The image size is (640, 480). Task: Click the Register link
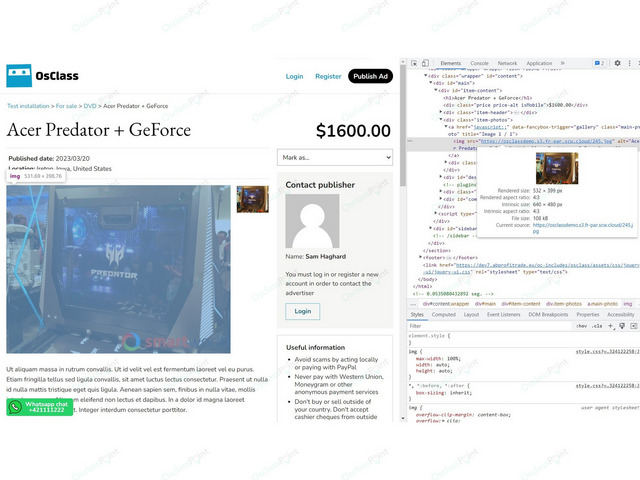coord(328,76)
